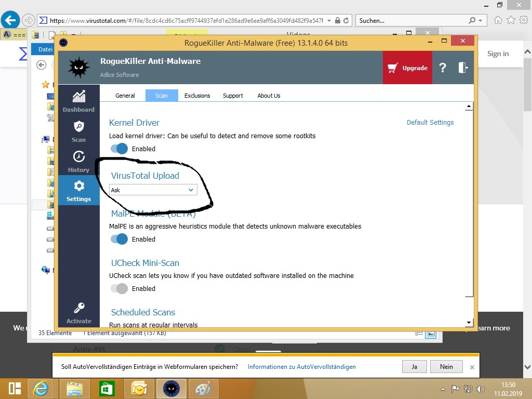
Task: Open the Dashboard section in RogueKiller sidebar
Action: 79,101
